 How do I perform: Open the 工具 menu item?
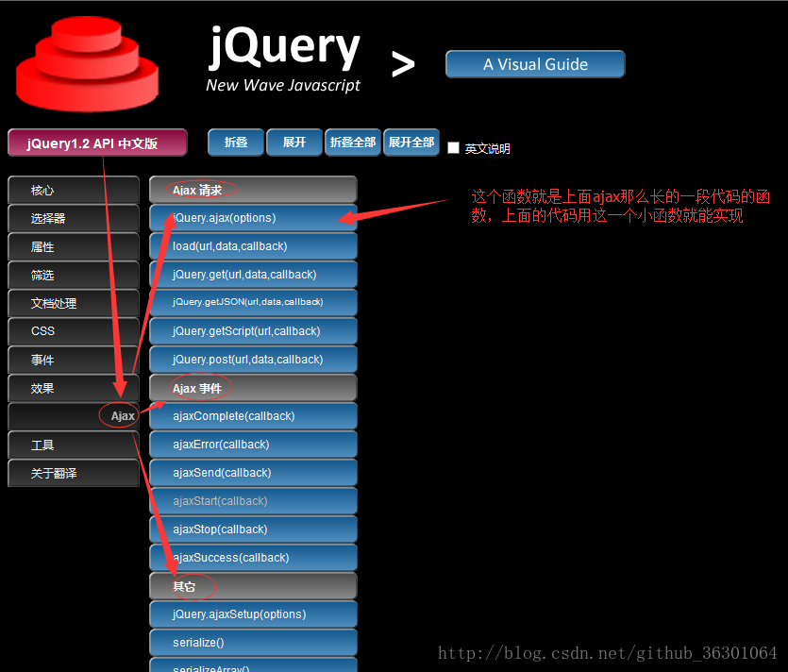[74, 445]
